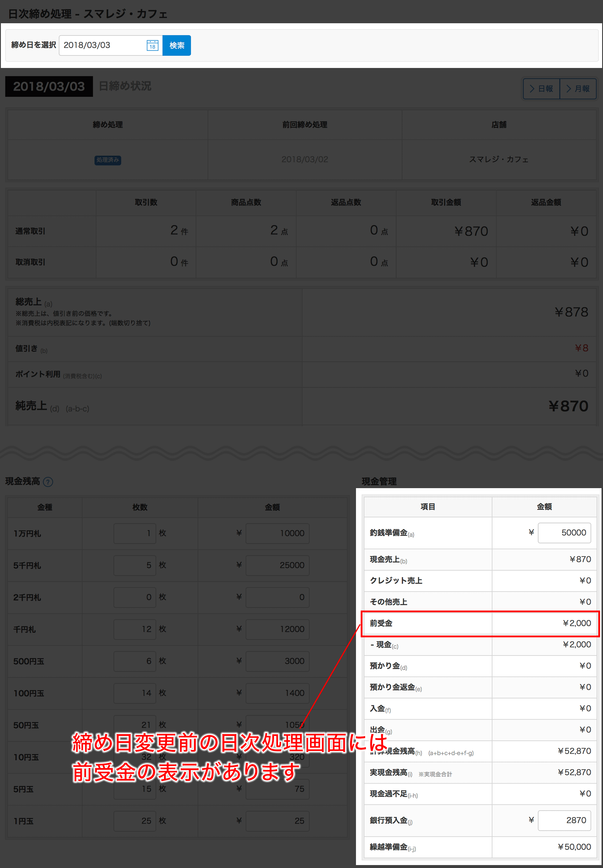Image resolution: width=603 pixels, height=868 pixels.
Task: Click the 預かり金返金 row label
Action: point(396,687)
